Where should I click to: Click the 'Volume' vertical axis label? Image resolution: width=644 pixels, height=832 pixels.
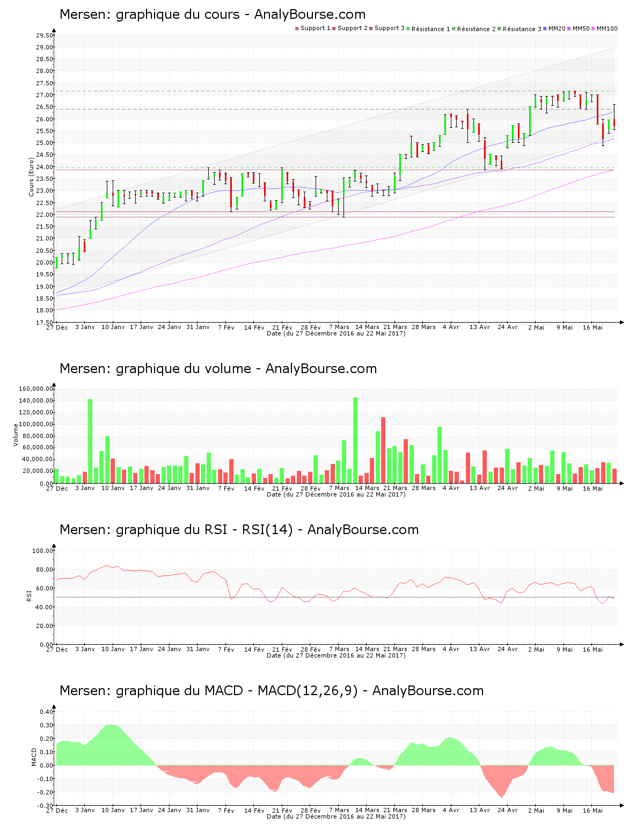[x=16, y=435]
